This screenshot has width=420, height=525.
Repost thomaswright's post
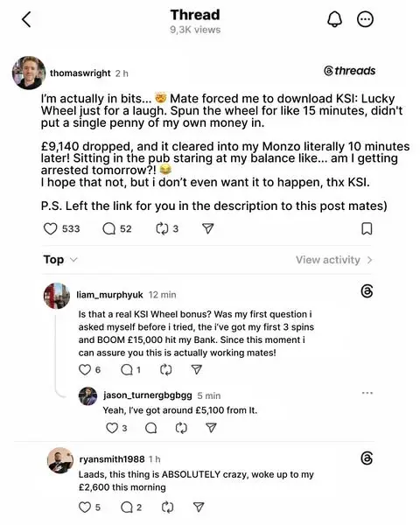tap(163, 229)
